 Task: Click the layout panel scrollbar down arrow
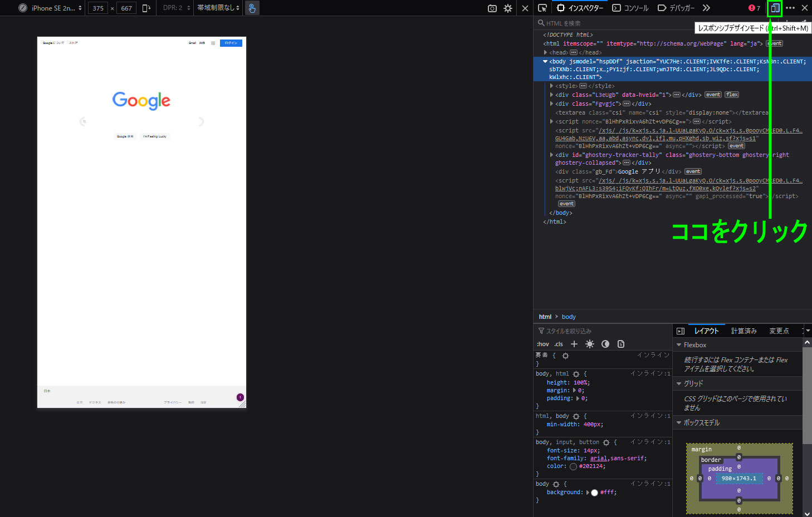pos(808,513)
